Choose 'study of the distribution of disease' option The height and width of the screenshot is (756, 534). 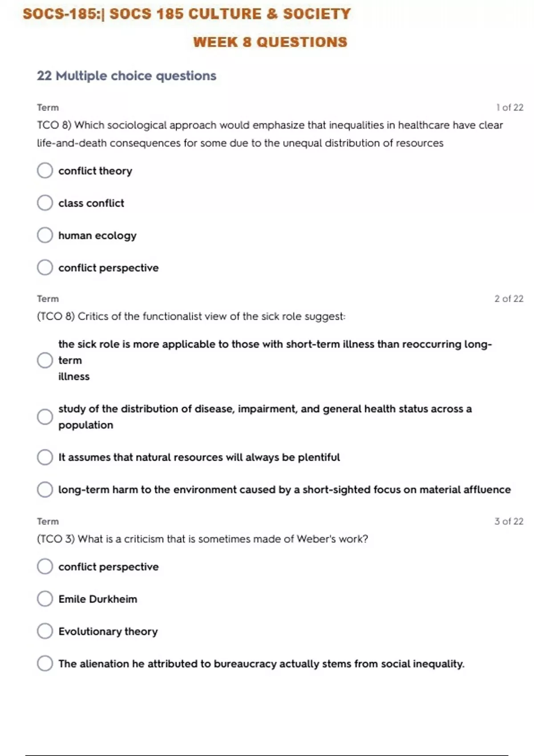click(x=45, y=417)
